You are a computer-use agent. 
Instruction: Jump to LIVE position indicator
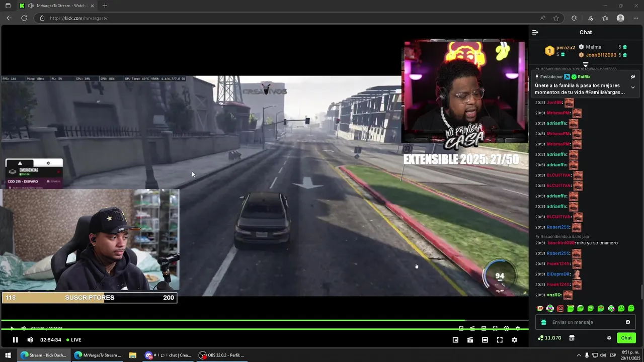pos(73,340)
